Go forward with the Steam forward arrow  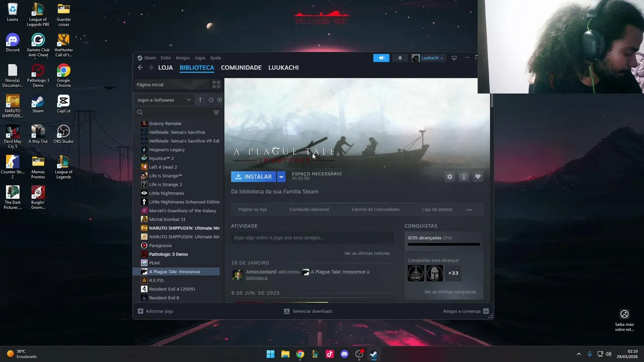[150, 67]
